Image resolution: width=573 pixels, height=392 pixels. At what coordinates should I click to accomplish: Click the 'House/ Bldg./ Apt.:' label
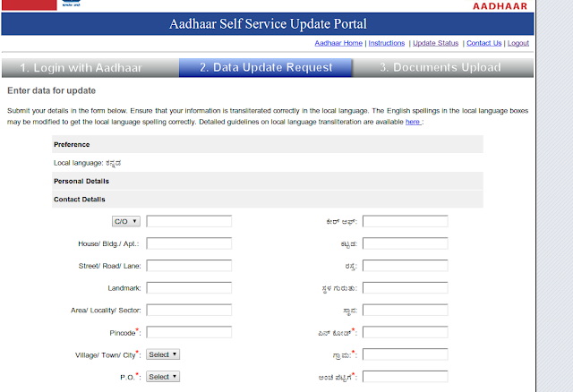coord(108,243)
